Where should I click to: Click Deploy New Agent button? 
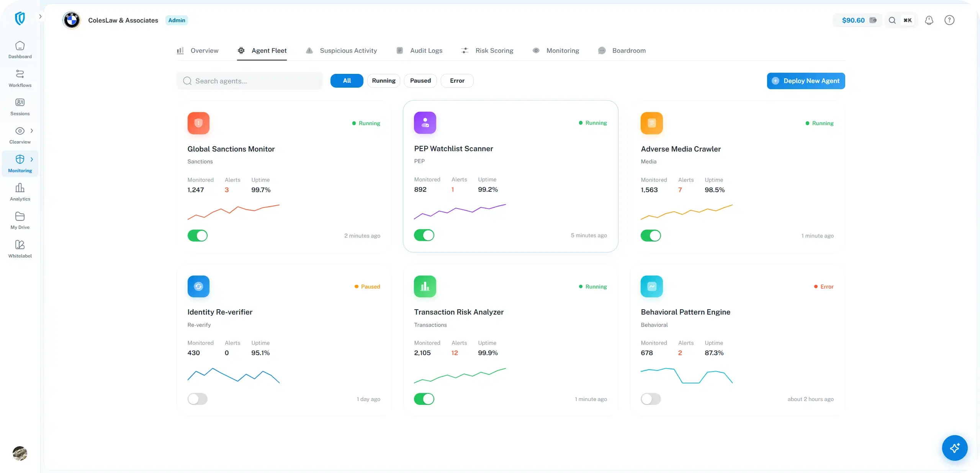806,81
